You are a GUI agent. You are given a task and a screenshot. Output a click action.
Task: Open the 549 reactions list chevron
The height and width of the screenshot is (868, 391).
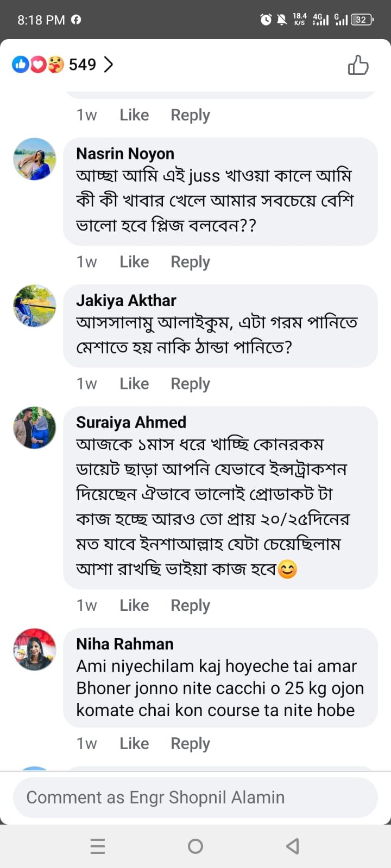coord(109,65)
